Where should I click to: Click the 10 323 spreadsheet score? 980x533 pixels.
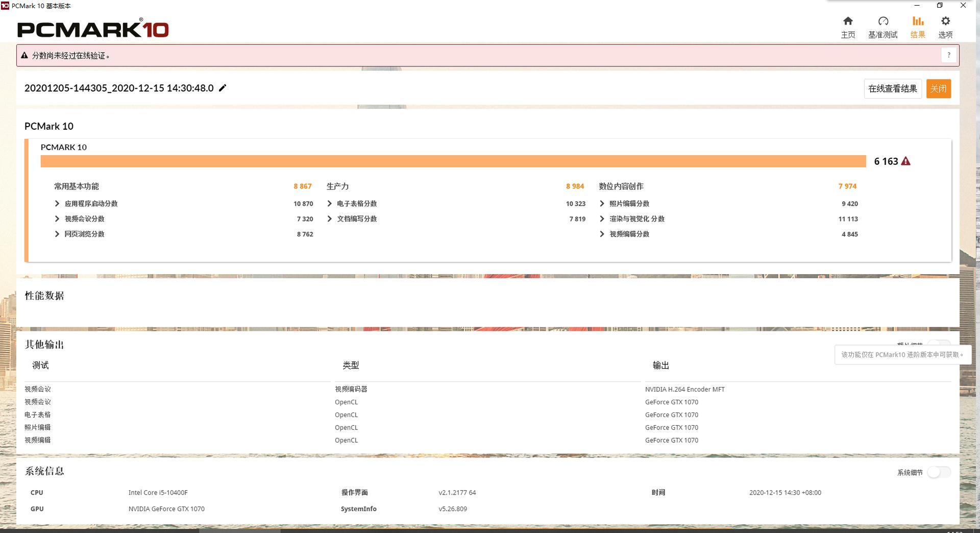click(576, 204)
